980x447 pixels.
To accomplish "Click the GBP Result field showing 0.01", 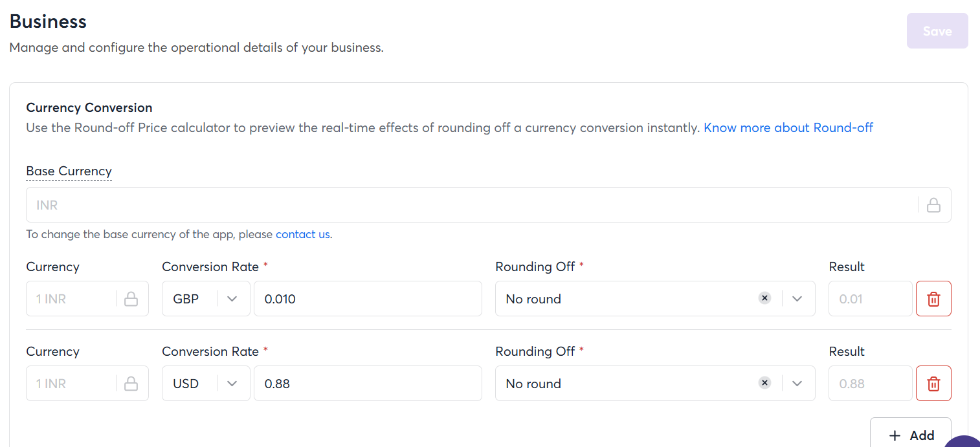I will point(869,299).
